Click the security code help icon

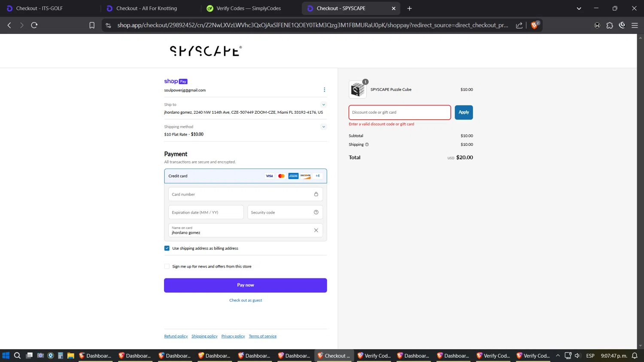316,212
